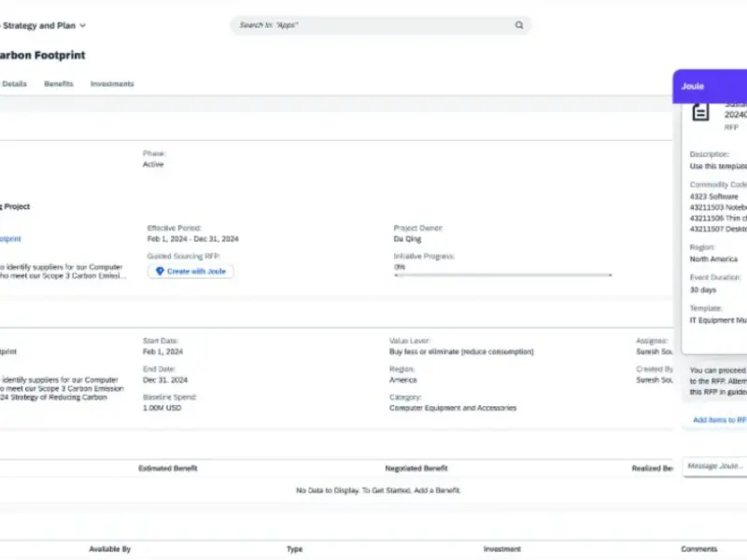
Task: Click IT Equipment template value in Joule
Action: click(718, 320)
